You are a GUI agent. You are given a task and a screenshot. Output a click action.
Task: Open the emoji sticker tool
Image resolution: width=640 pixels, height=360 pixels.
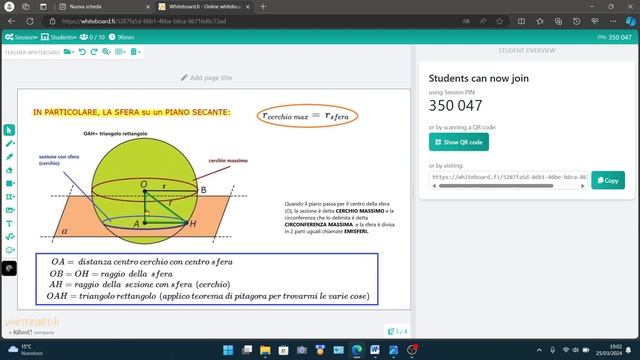coord(10,250)
